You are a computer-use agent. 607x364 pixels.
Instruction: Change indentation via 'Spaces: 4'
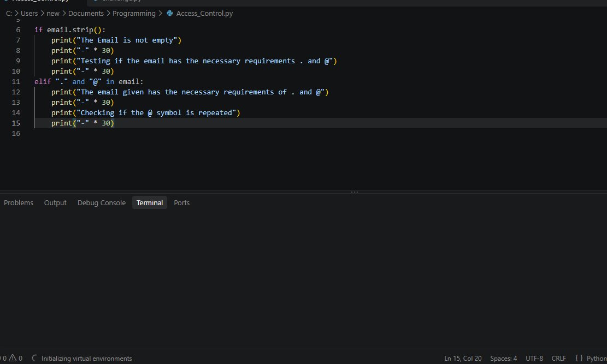(503, 358)
